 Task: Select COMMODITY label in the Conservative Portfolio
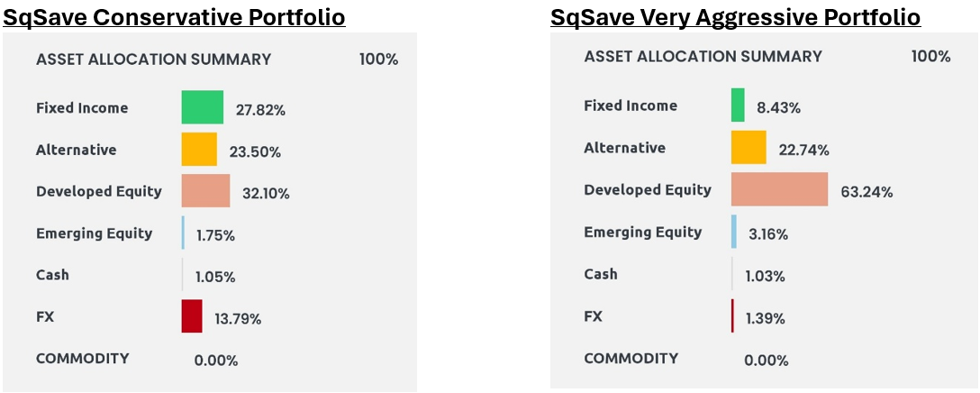click(83, 359)
